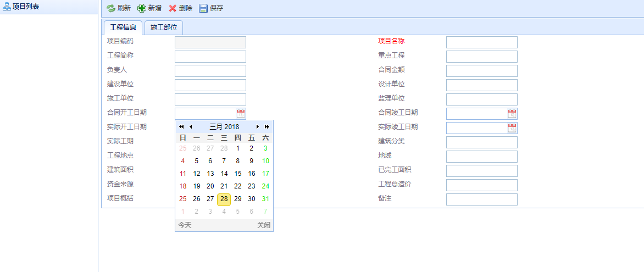Click the 工程地点 label
Viewport: 644px width, 272px height.
click(x=120, y=156)
